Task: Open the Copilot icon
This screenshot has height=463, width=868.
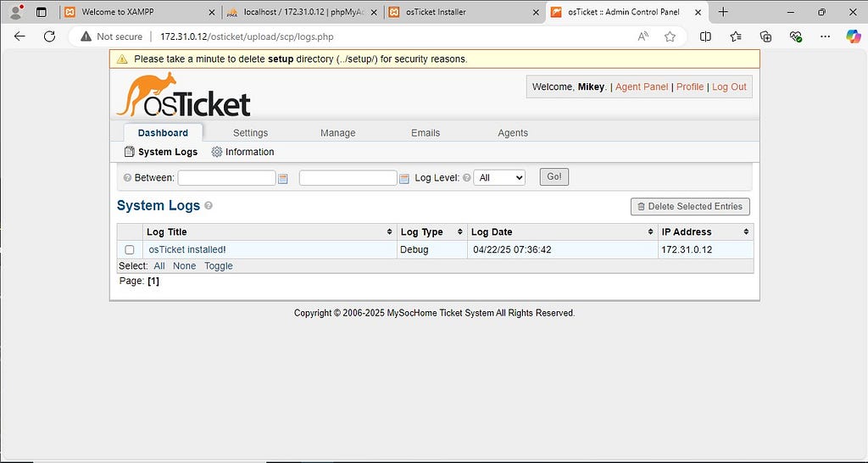Action: click(853, 36)
